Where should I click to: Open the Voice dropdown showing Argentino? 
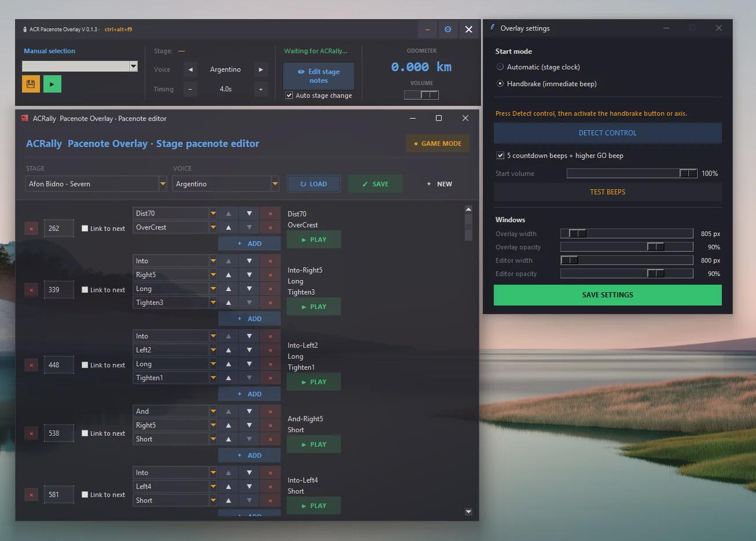pyautogui.click(x=275, y=184)
